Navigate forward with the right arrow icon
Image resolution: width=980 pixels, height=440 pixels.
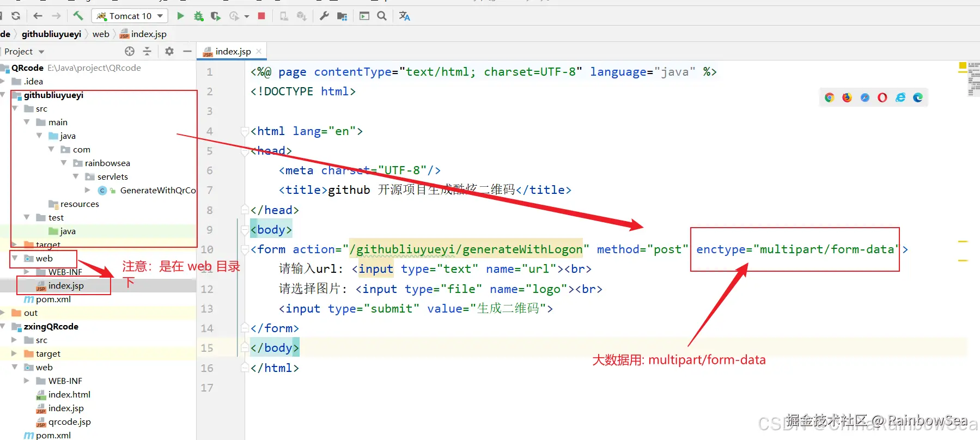(x=56, y=16)
